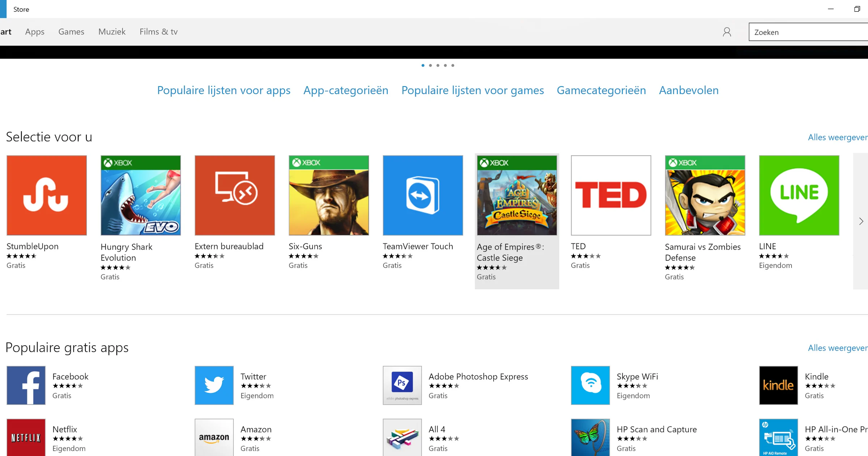Open Populaire lijsten voor apps link
Image resolution: width=868 pixels, height=456 pixels.
pyautogui.click(x=224, y=90)
